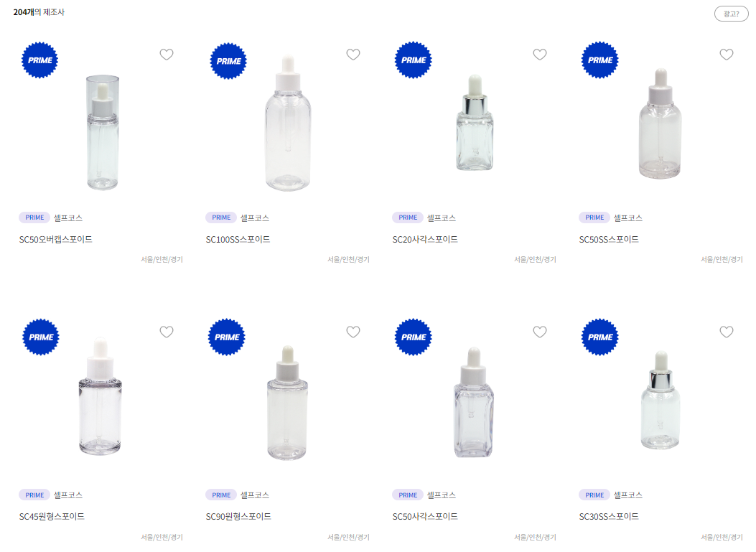
Task: Open SC50SS스포이드 product link
Action: [609, 240]
